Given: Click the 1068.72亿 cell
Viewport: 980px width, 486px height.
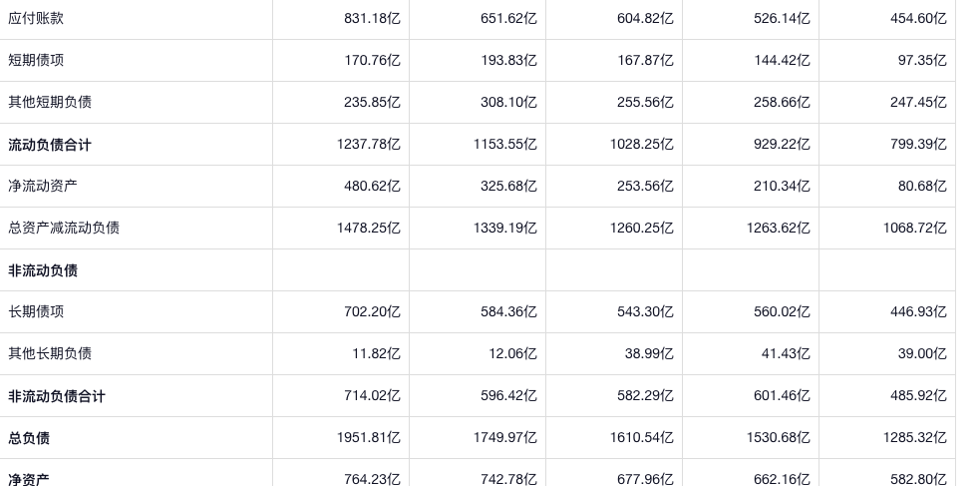Looking at the screenshot, I should pos(914,228).
